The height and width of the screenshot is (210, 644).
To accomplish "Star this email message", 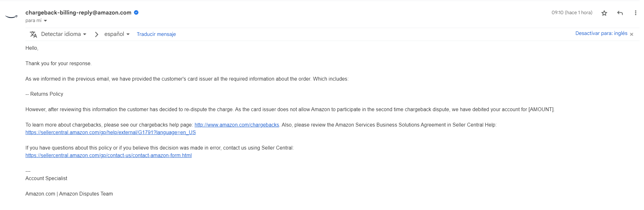I will click(x=604, y=13).
